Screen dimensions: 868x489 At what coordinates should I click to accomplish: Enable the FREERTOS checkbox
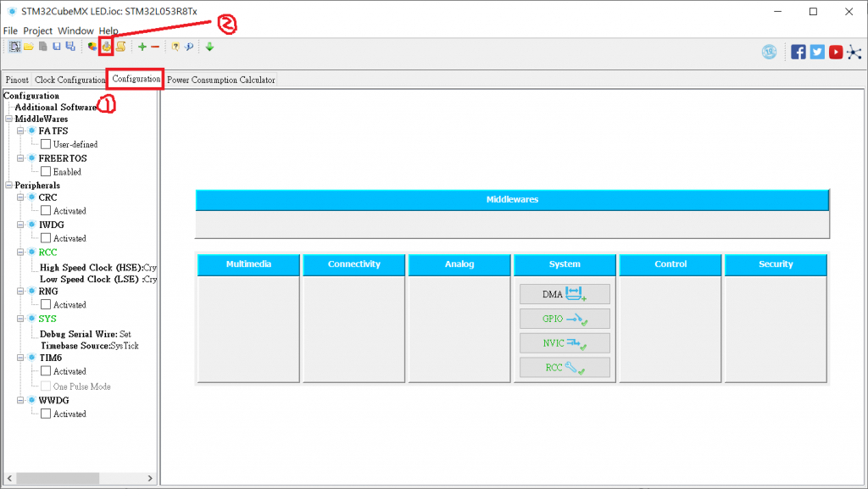point(46,171)
